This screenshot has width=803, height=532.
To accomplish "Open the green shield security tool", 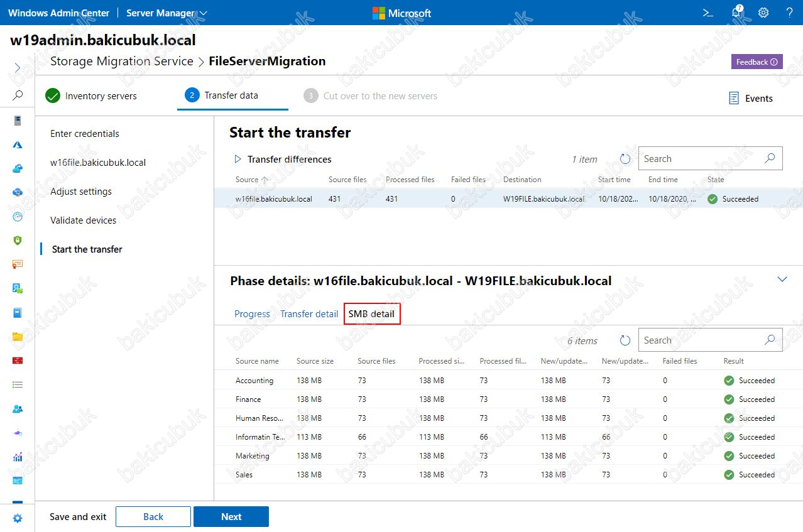I will (x=18, y=240).
